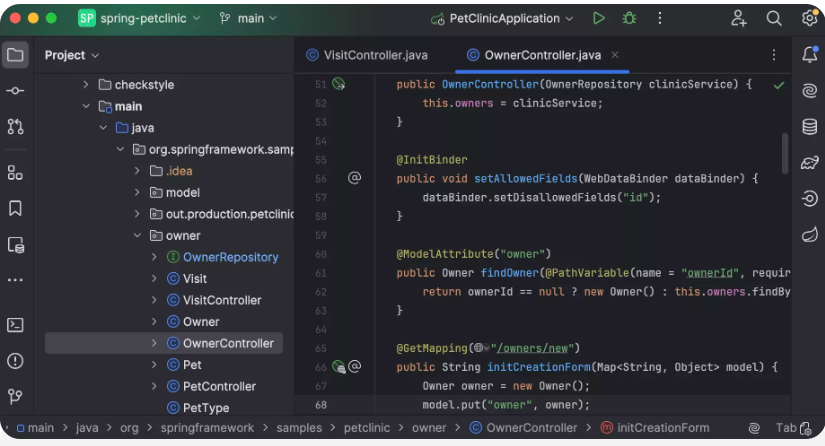
Task: Select the Owner class in project tree
Action: (201, 322)
